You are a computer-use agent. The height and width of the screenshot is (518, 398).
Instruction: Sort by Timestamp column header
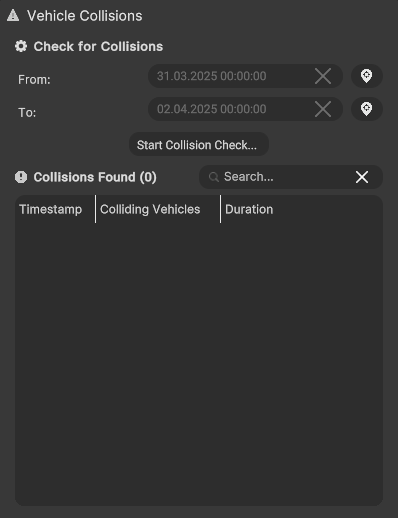pyautogui.click(x=51, y=209)
